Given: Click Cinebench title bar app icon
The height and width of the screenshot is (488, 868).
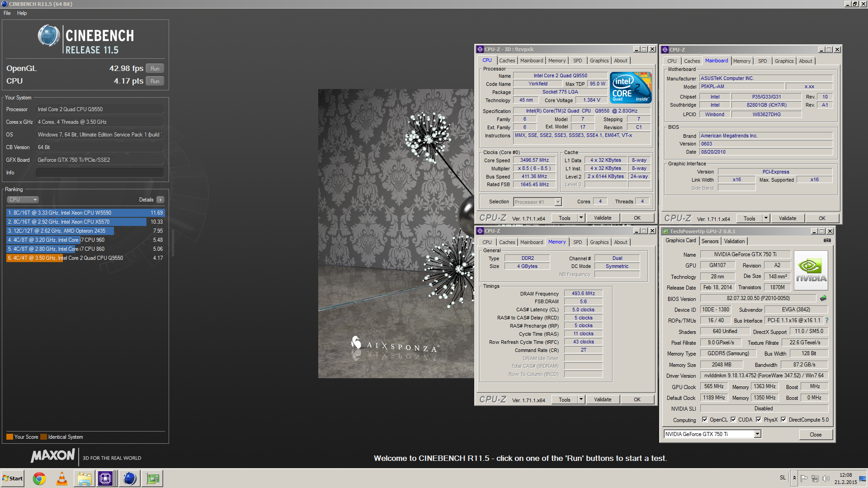Looking at the screenshot, I should [4, 4].
